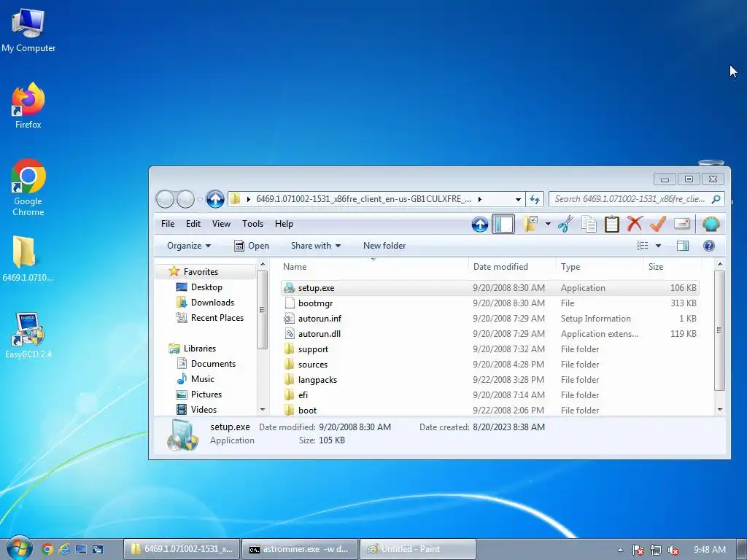The width and height of the screenshot is (747, 560).
Task: Sort by Date modified column header
Action: coord(513,267)
